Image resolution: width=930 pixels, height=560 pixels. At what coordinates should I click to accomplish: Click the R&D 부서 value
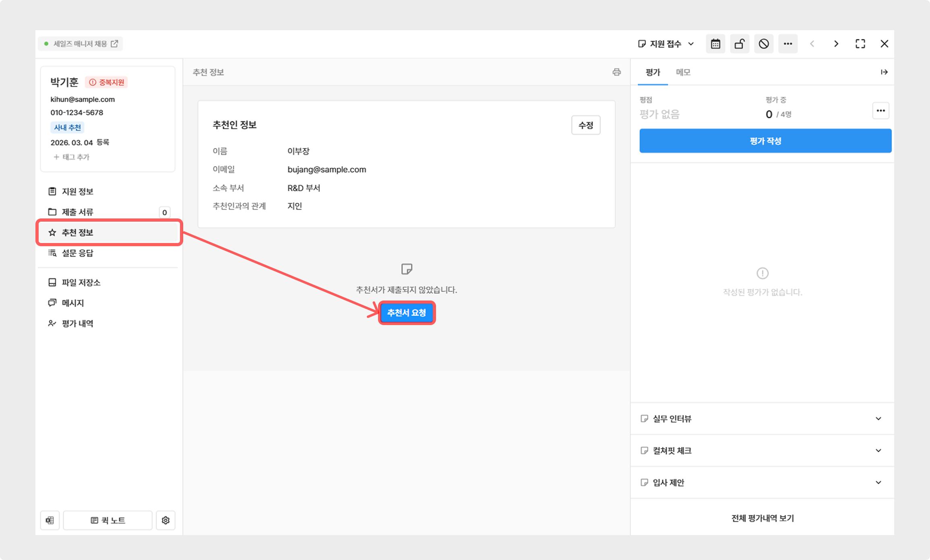pyautogui.click(x=304, y=188)
